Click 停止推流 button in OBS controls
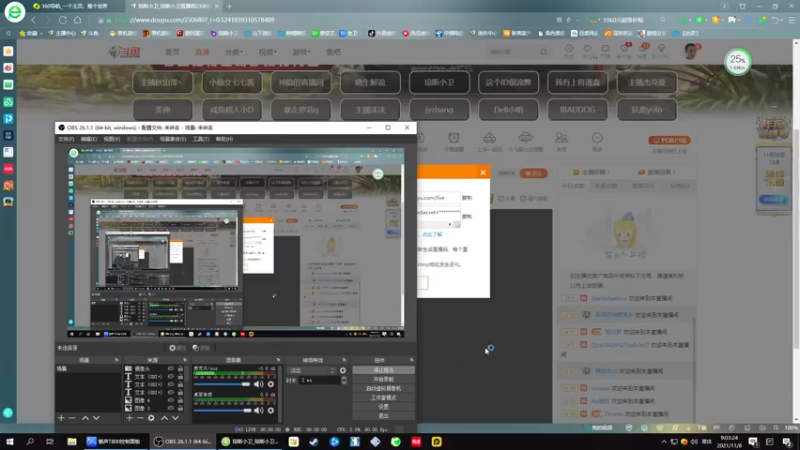Viewport: 800px width, 450px height. click(384, 370)
